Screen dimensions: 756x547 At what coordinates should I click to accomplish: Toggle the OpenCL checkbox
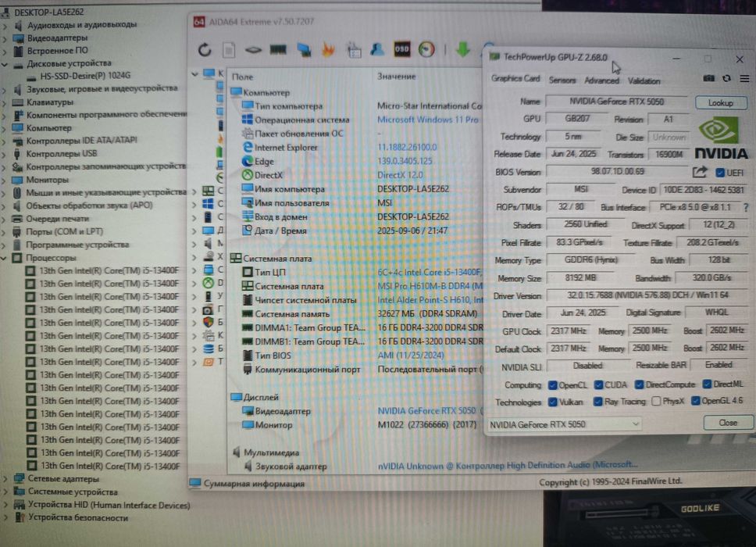pyautogui.click(x=553, y=385)
